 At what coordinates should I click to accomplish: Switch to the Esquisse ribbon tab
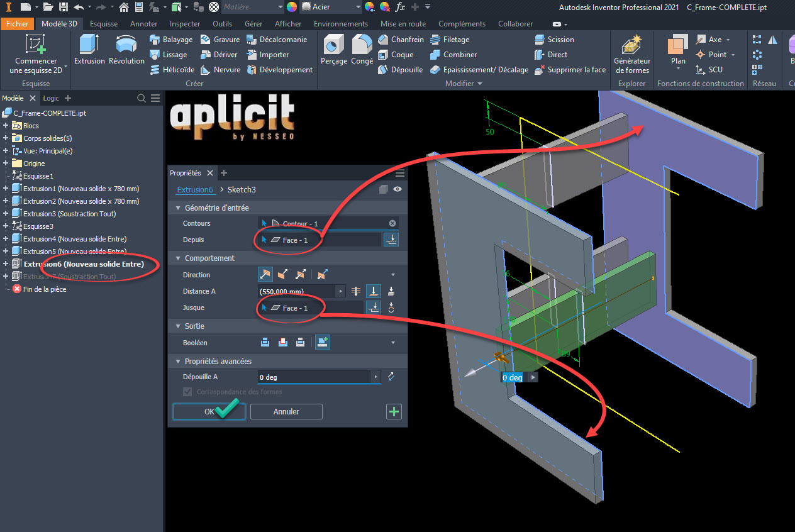pyautogui.click(x=104, y=24)
